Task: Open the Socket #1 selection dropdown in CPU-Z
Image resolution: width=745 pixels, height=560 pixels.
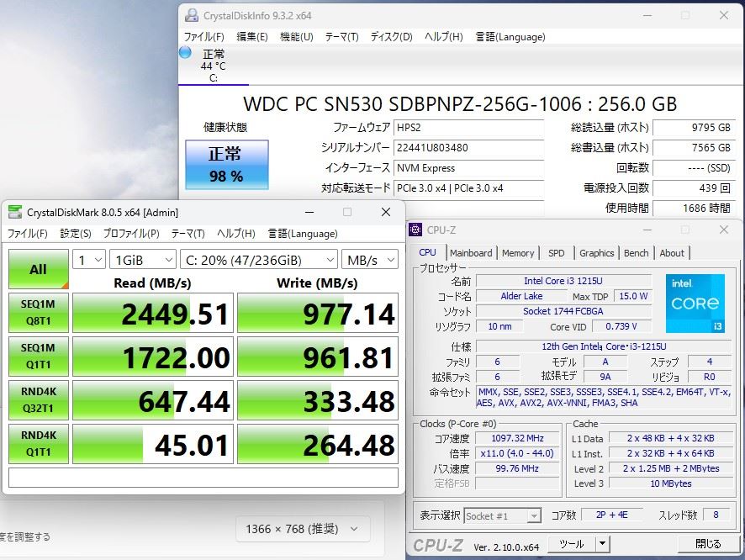Action: [x=502, y=515]
